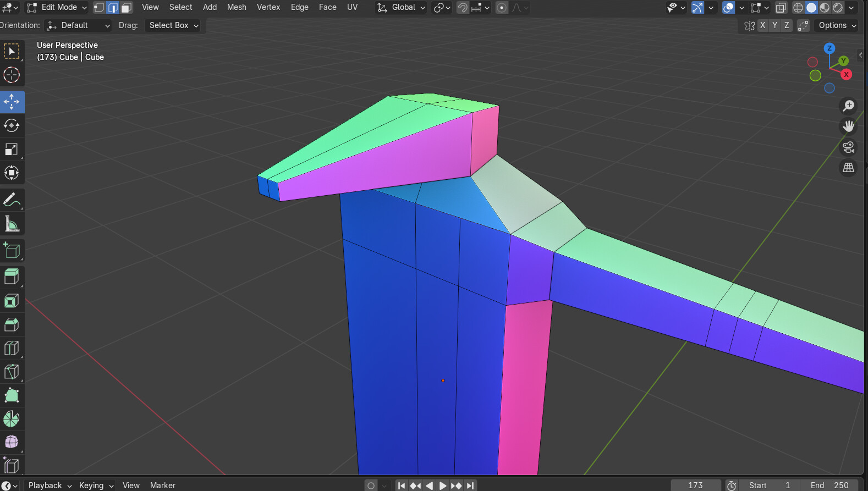The image size is (868, 491).
Task: Click the X axis on navigation gizmo
Action: [x=847, y=74]
